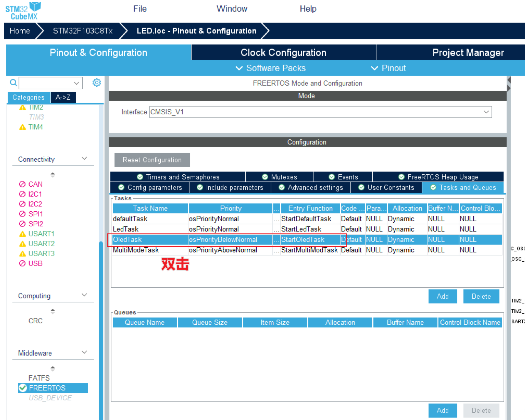Click Delete button under Tasks table
The height and width of the screenshot is (420, 525).
[481, 296]
